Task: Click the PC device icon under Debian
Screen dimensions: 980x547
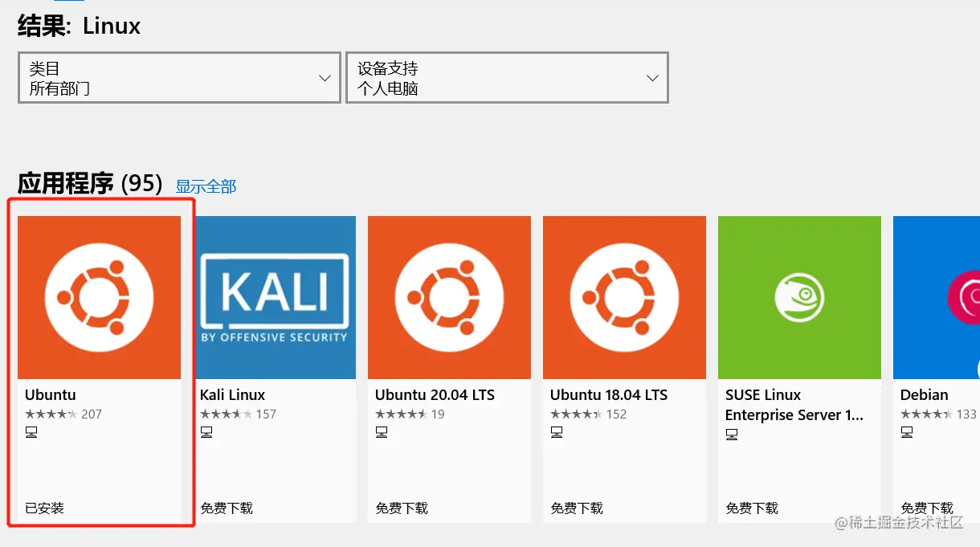Action: [x=907, y=433]
